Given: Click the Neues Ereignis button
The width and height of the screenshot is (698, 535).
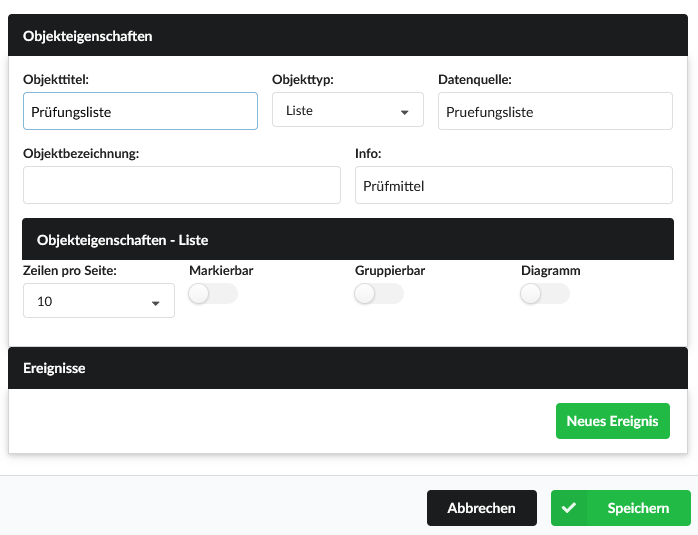Looking at the screenshot, I should 613,421.
